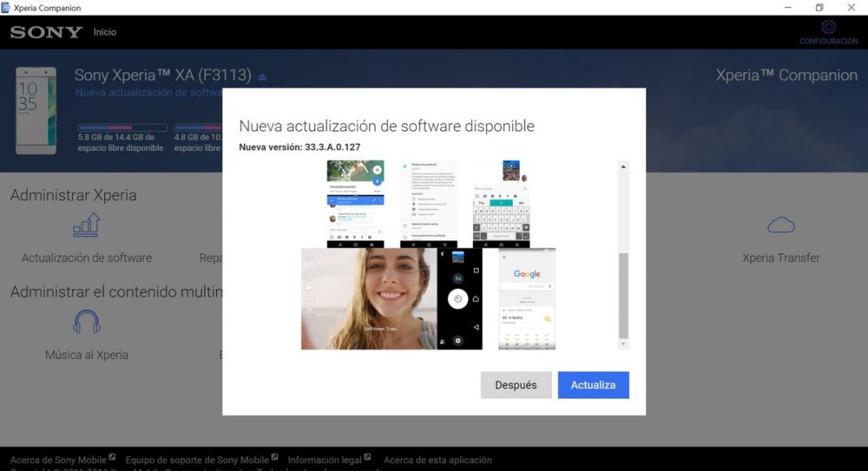Click the eject icon next to Xperia XA
Screen dimensions: 868x471
263,77
